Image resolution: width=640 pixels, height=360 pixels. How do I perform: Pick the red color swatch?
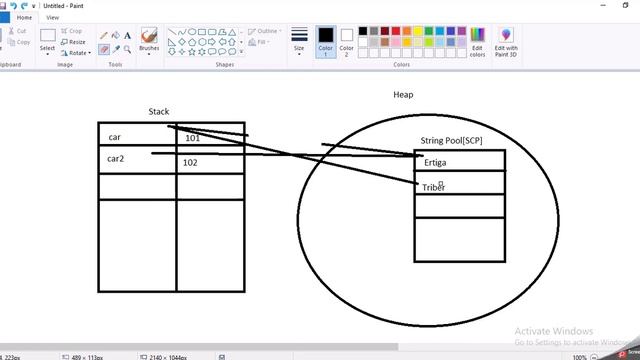pos(396,31)
